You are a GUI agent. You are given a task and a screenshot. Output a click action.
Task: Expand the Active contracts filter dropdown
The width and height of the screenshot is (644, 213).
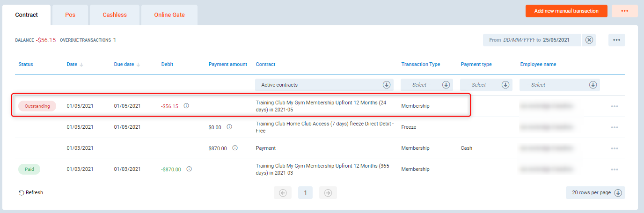click(387, 85)
